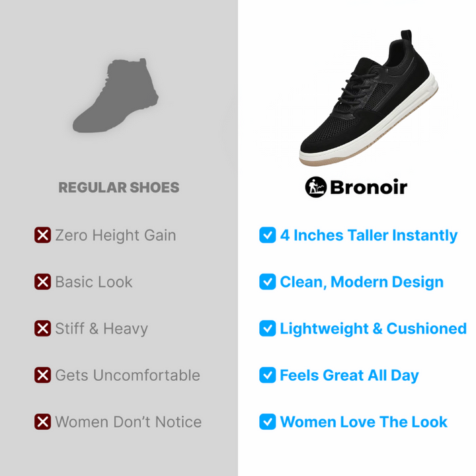Click the black Bronoir sneaker photo
The image size is (476, 476).
369,98
